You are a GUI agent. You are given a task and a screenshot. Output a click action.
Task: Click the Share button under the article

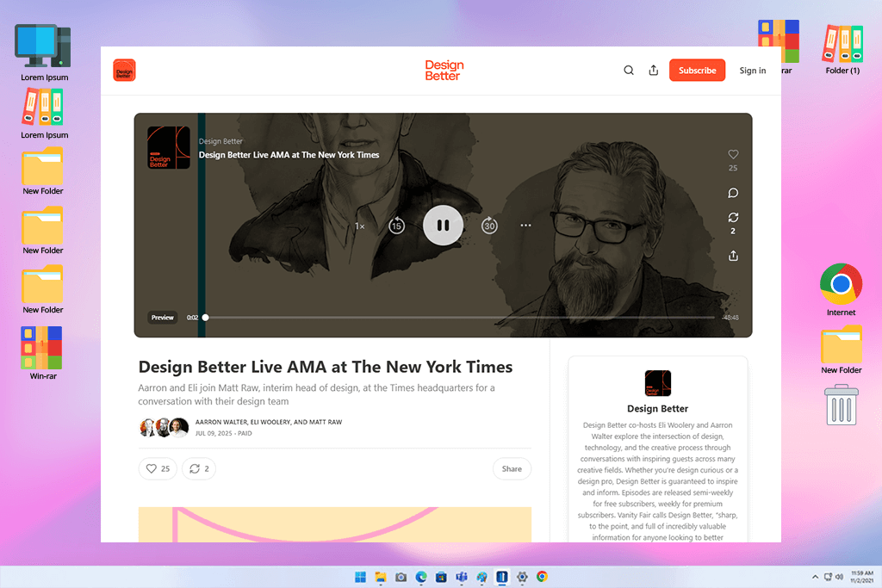tap(512, 469)
